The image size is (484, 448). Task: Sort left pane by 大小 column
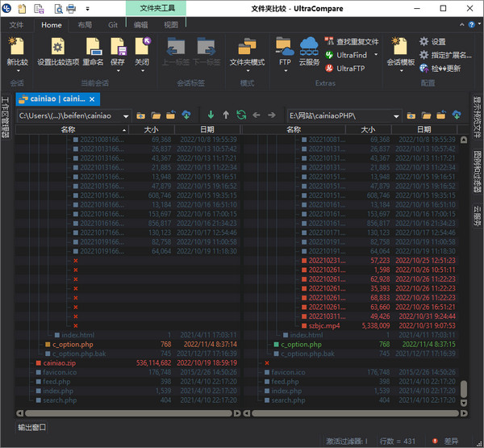click(x=152, y=129)
